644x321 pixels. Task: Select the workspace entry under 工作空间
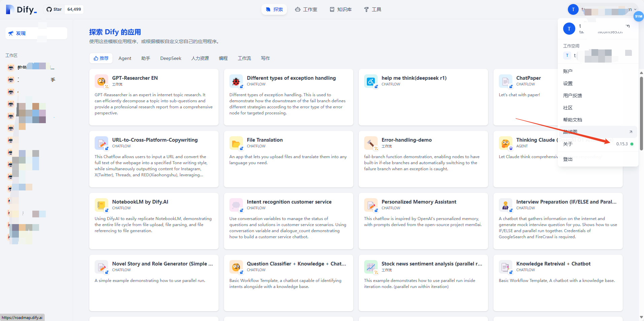(x=598, y=56)
